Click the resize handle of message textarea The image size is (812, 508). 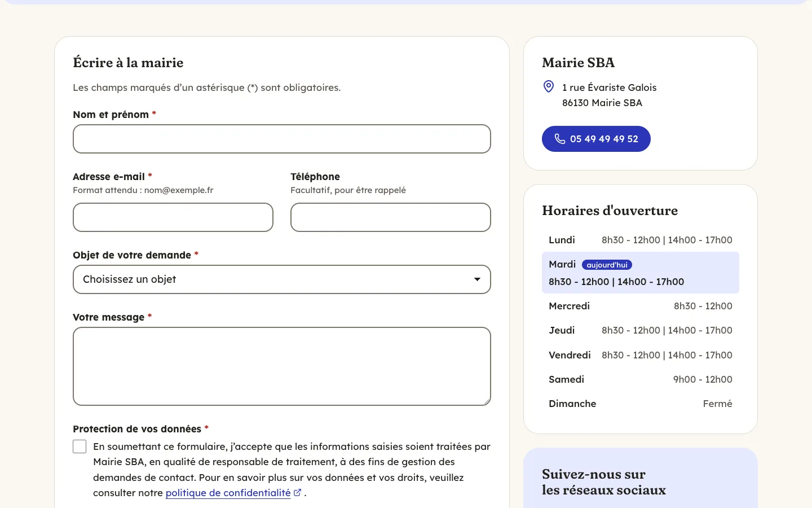pyautogui.click(x=486, y=401)
